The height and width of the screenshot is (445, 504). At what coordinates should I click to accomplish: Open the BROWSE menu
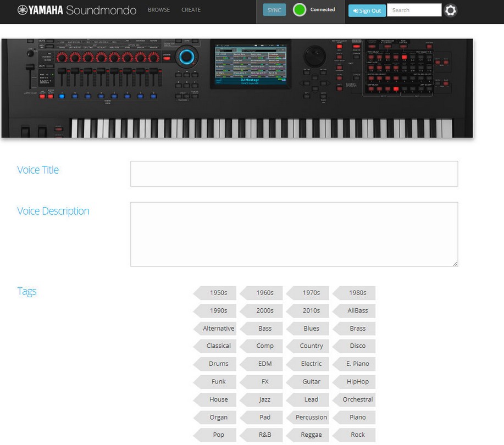coord(159,10)
